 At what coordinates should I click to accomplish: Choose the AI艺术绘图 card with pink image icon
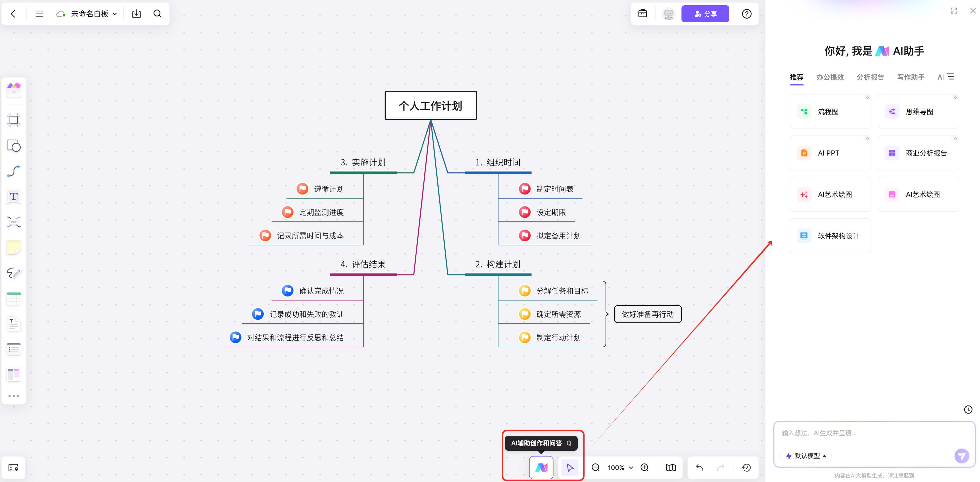[918, 195]
